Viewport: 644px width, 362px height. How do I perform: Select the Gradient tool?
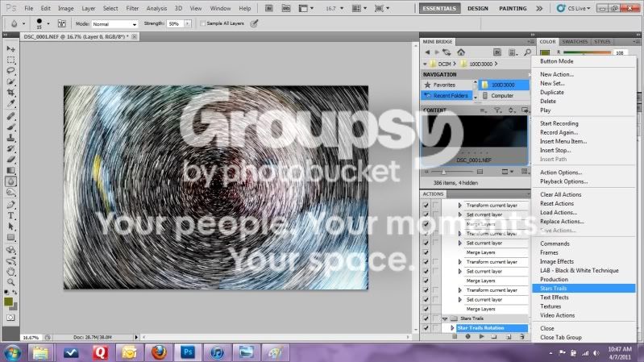pos(10,170)
